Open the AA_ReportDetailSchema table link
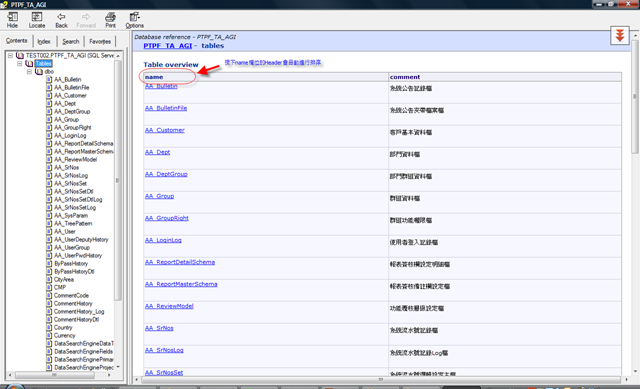 (x=180, y=262)
